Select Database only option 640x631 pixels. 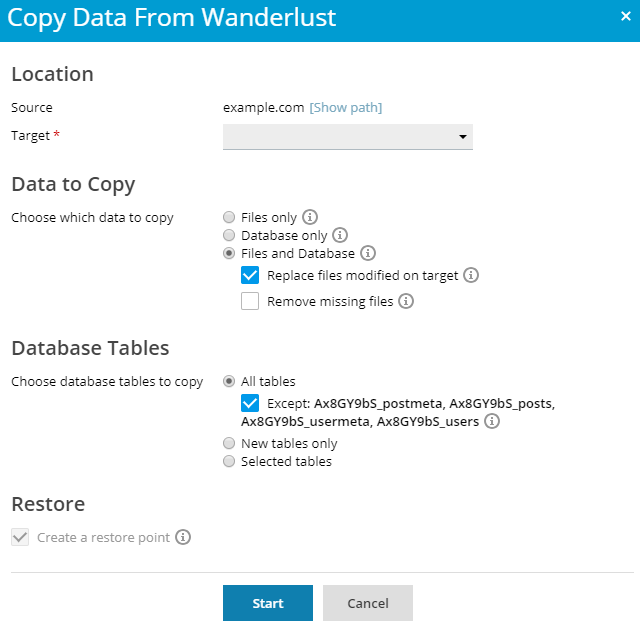pos(230,236)
